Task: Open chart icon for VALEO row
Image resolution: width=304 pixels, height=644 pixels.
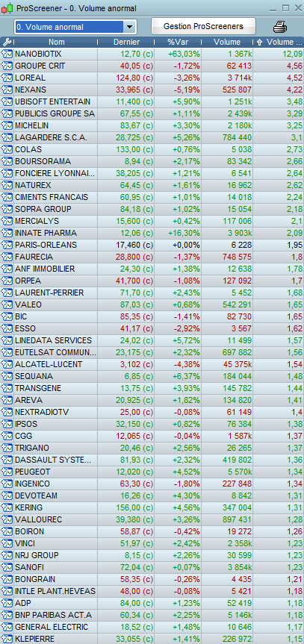Action: click(7, 304)
